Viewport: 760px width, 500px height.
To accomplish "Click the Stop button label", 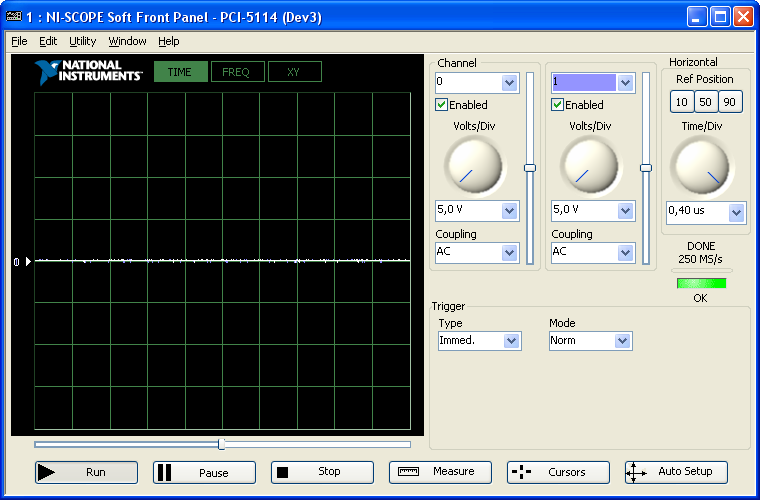I will point(329,471).
